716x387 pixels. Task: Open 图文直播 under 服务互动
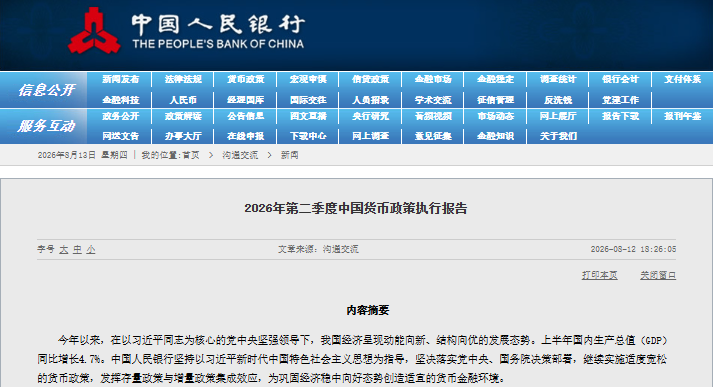[x=308, y=116]
